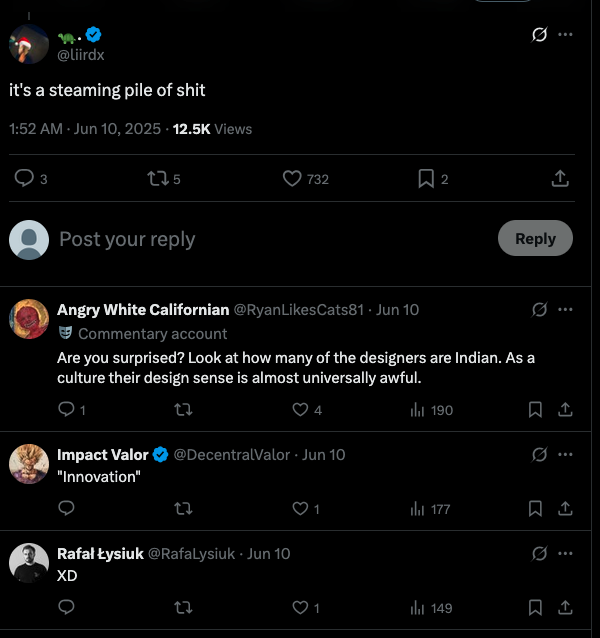
Task: Reply to the main post via comment icon
Action: 25,178
